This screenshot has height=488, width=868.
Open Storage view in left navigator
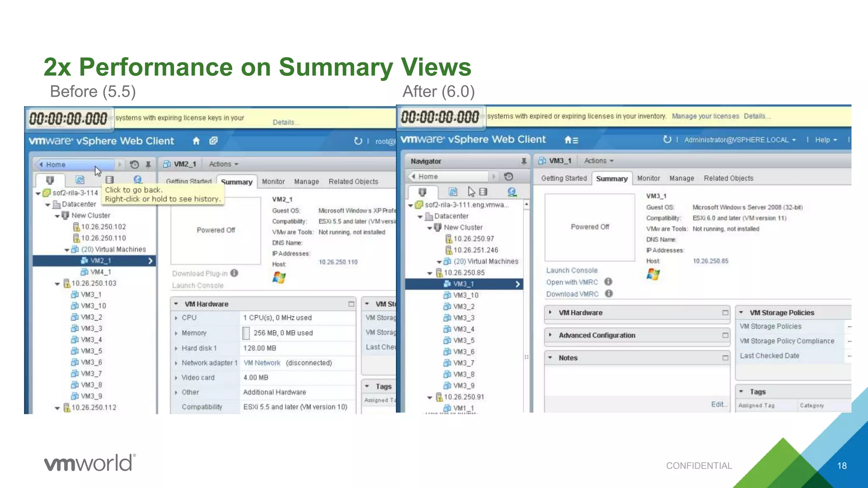(x=109, y=180)
